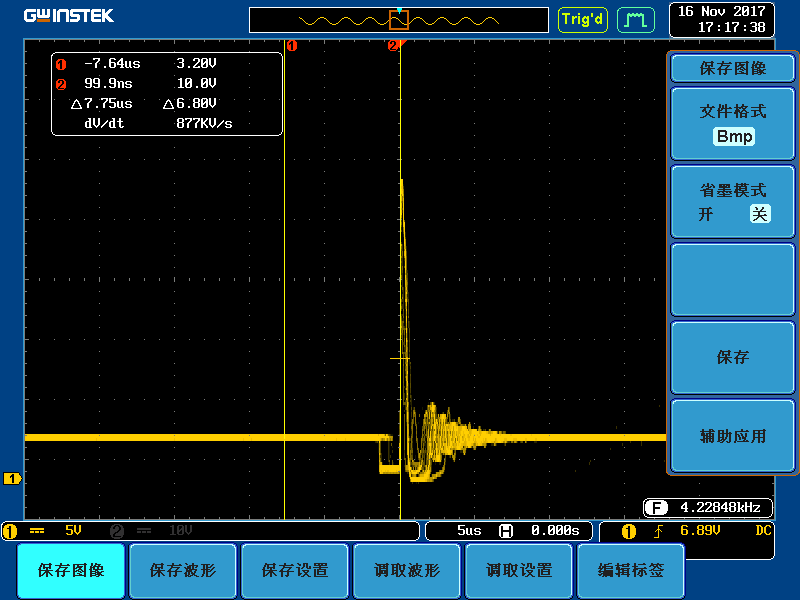Image resolution: width=800 pixels, height=600 pixels.
Task: Select the 保存图像 bottom menu button
Action: click(x=71, y=570)
